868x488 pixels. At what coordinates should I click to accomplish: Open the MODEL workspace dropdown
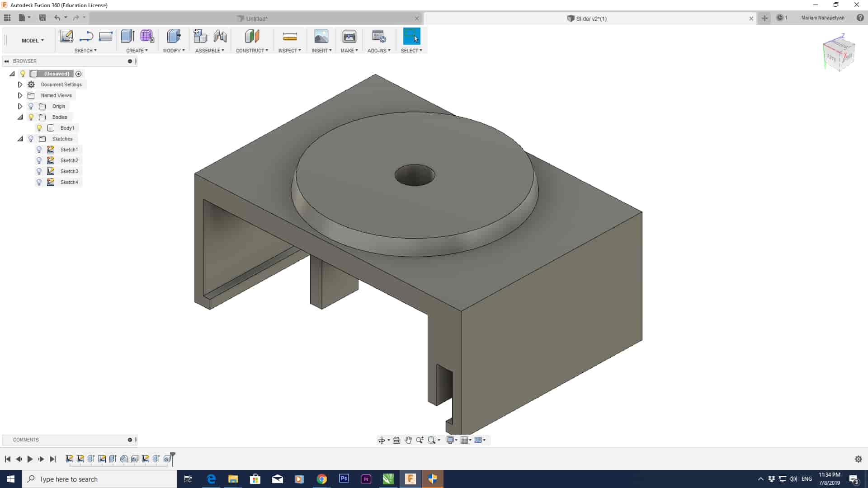pos(33,41)
